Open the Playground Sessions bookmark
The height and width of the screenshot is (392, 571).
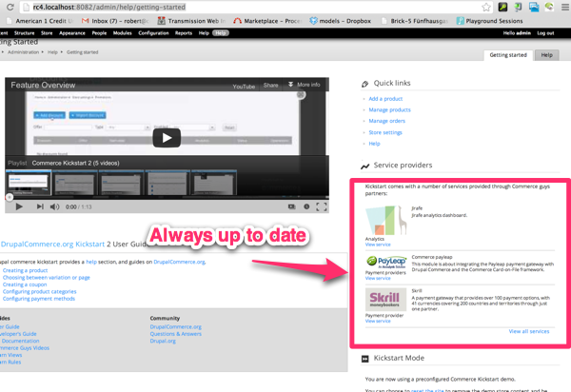[x=489, y=21]
